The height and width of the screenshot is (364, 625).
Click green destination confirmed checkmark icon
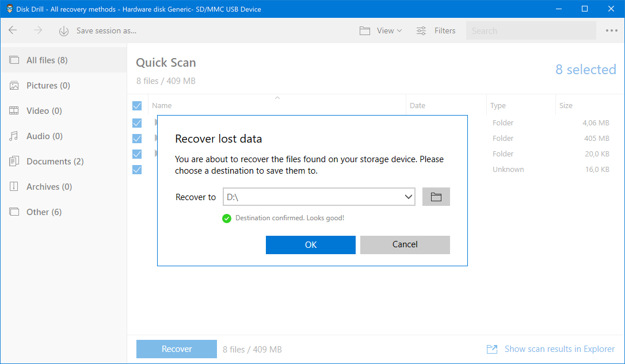tap(227, 219)
